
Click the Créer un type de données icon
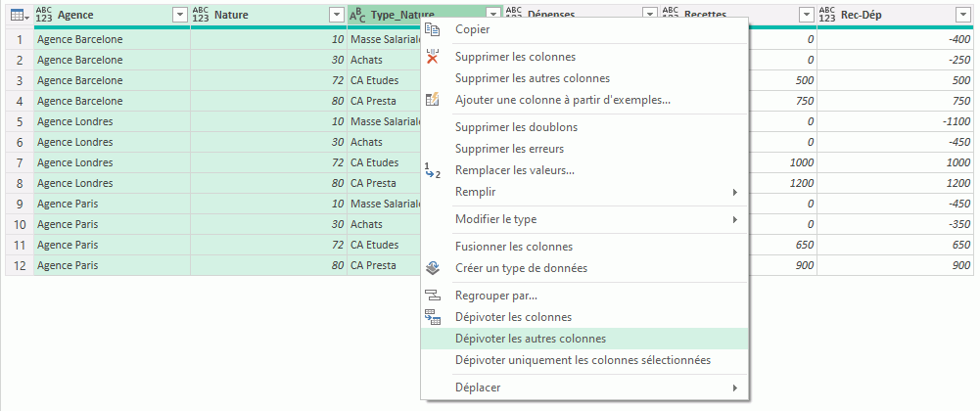pyautogui.click(x=432, y=268)
